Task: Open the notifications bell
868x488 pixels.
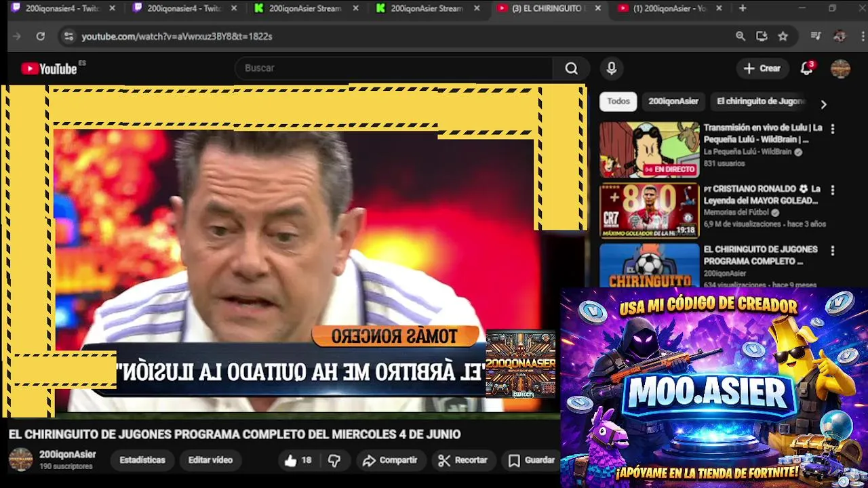Action: [806, 68]
